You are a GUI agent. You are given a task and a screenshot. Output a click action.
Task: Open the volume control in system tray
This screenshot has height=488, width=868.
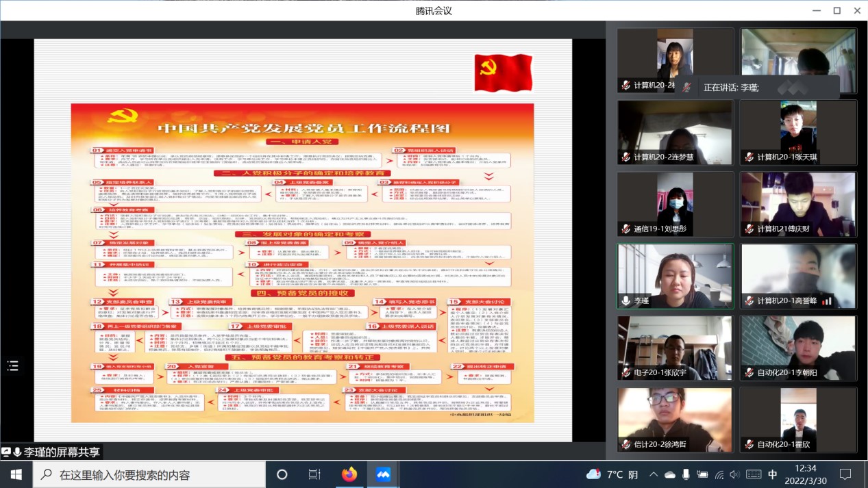pos(734,474)
